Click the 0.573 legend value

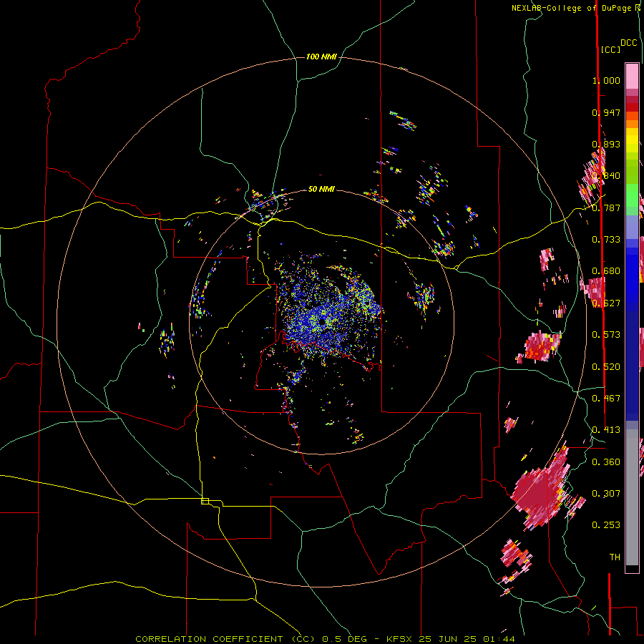(x=606, y=335)
